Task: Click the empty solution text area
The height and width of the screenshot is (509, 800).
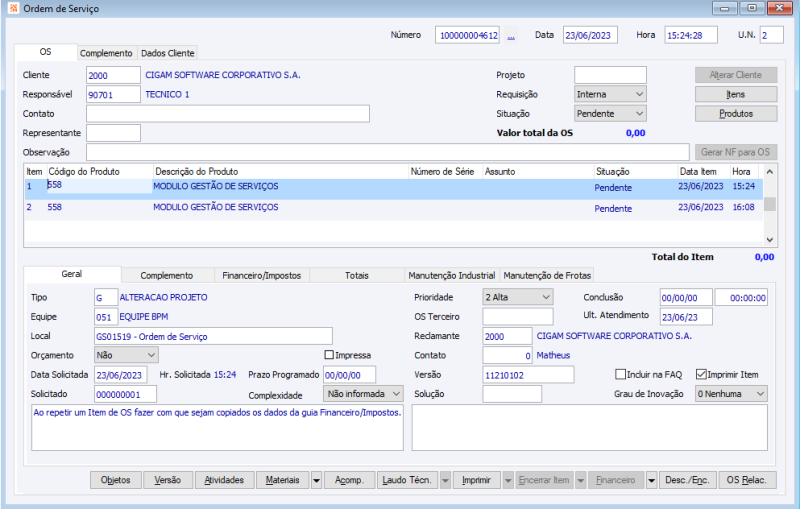Action: 590,427
